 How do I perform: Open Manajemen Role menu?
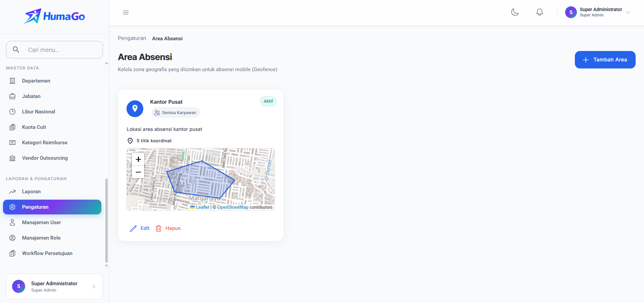tap(52, 238)
